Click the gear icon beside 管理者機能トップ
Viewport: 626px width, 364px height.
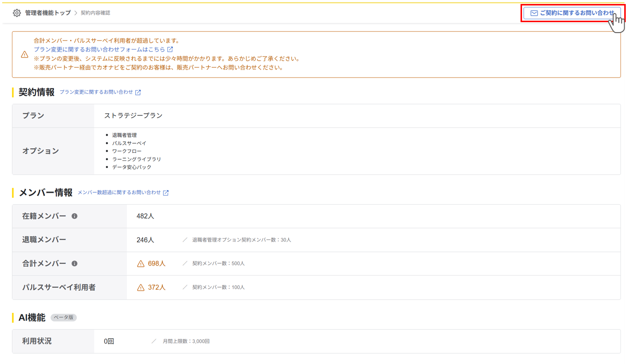pos(17,13)
